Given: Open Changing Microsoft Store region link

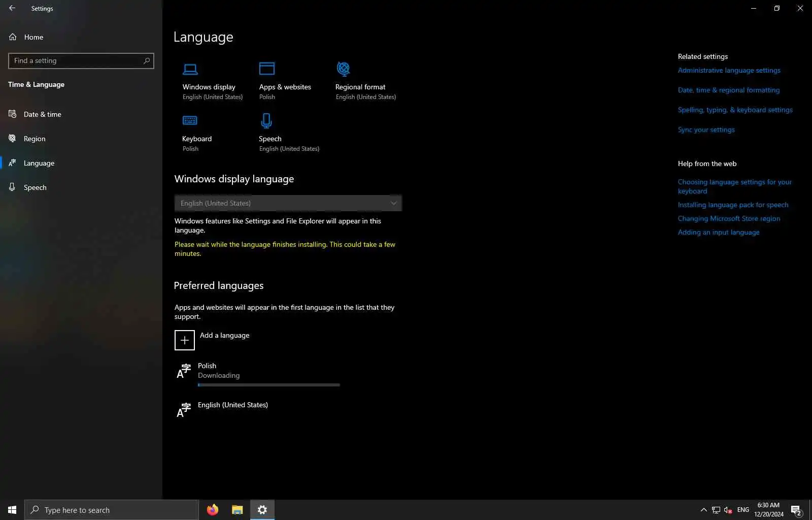Looking at the screenshot, I should 729,219.
